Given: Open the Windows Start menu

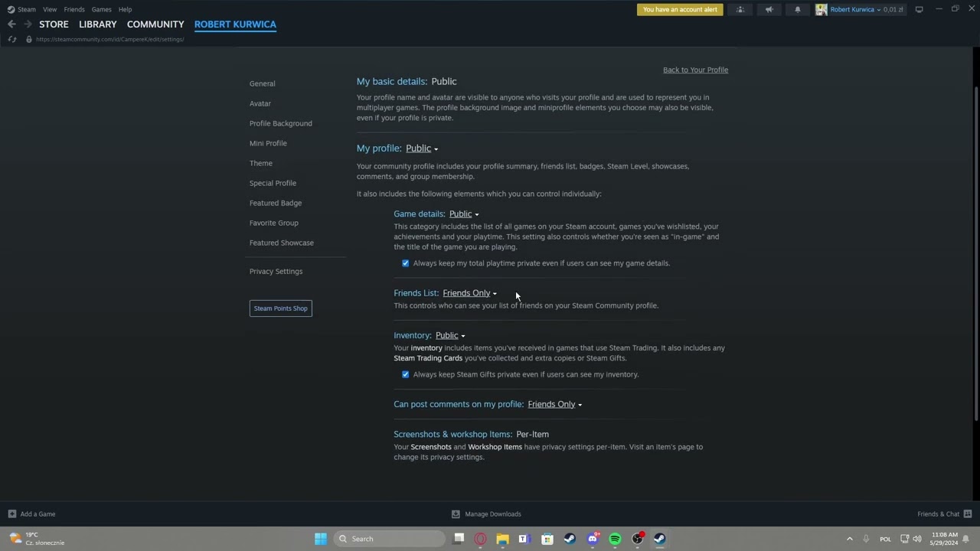Looking at the screenshot, I should click(321, 539).
